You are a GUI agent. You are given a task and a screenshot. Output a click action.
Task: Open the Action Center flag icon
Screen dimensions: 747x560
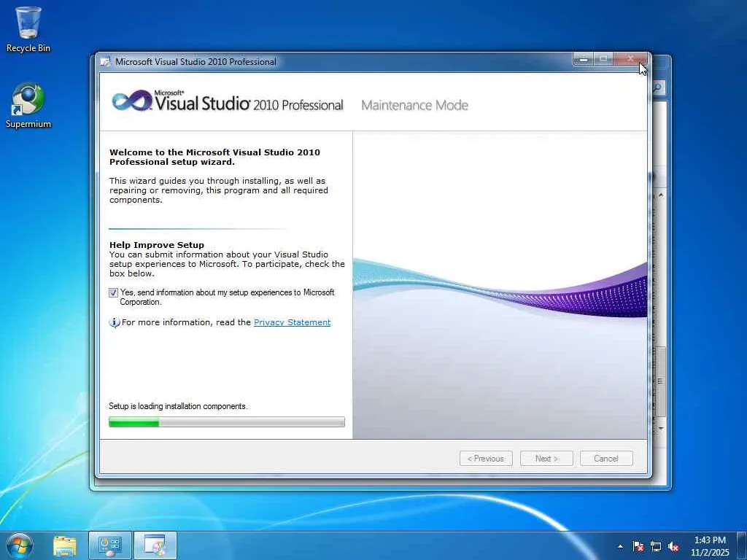(x=638, y=546)
